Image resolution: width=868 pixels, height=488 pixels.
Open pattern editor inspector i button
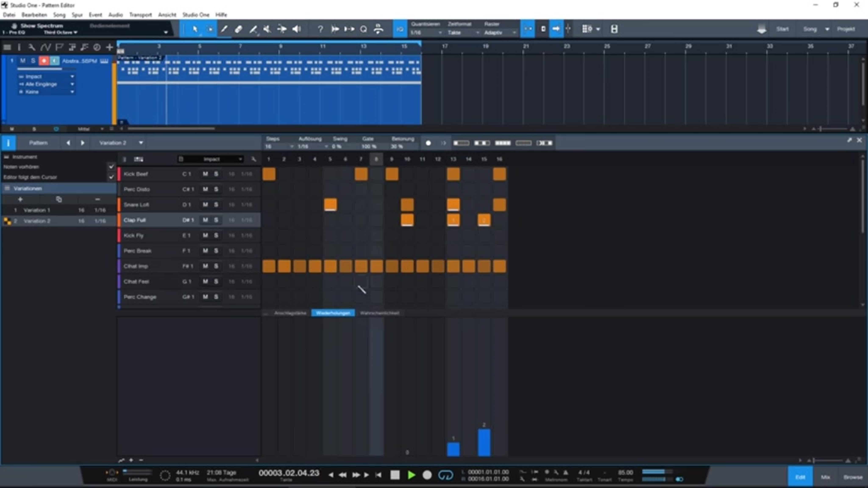coord(8,143)
